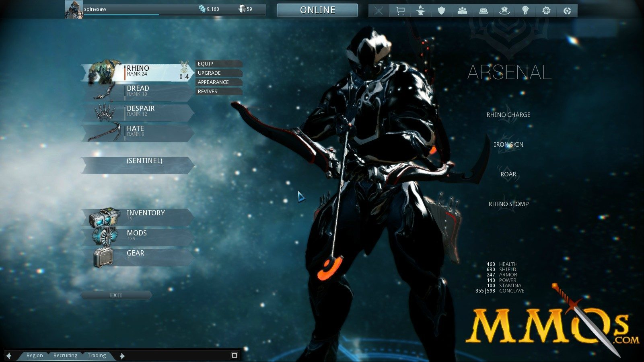Select the DREAD bow weapon slot
This screenshot has height=362, width=644.
[138, 92]
